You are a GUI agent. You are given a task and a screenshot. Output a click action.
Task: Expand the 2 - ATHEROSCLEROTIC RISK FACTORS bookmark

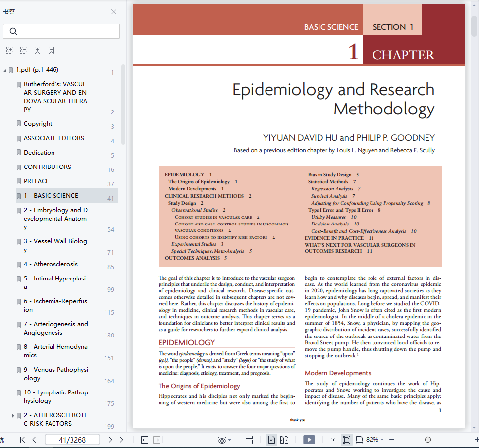[13, 416]
